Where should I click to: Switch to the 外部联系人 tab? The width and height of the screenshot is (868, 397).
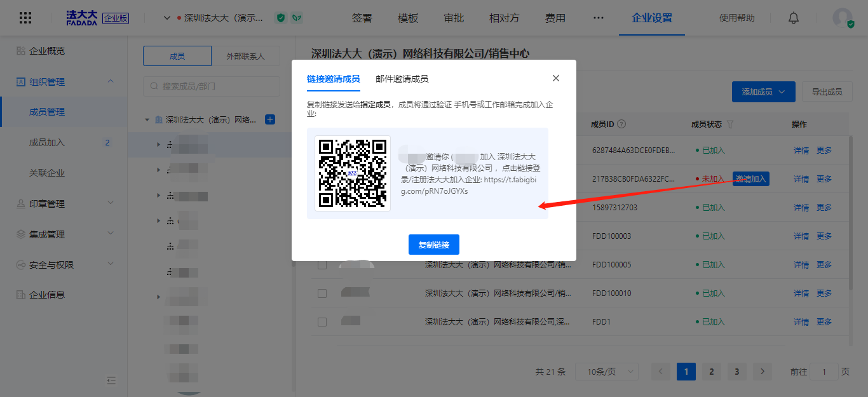(x=245, y=56)
